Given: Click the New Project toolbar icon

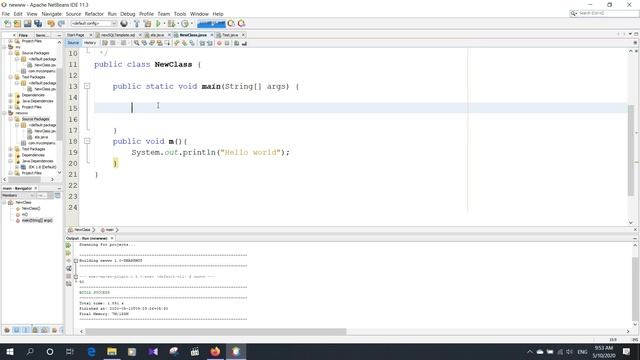Looking at the screenshot, I should click(x=17, y=24).
